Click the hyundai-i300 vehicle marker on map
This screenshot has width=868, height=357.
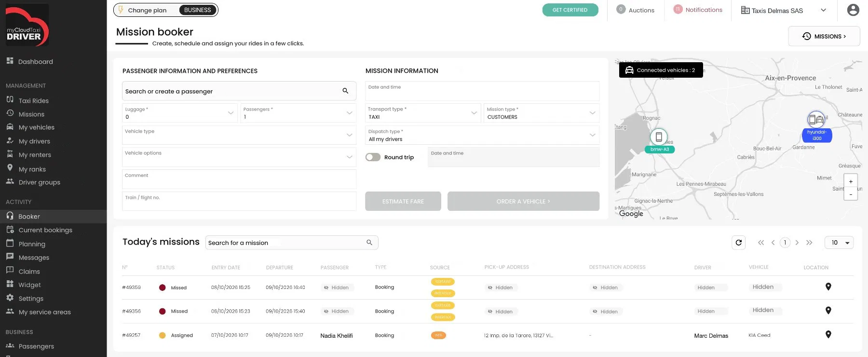click(x=816, y=127)
